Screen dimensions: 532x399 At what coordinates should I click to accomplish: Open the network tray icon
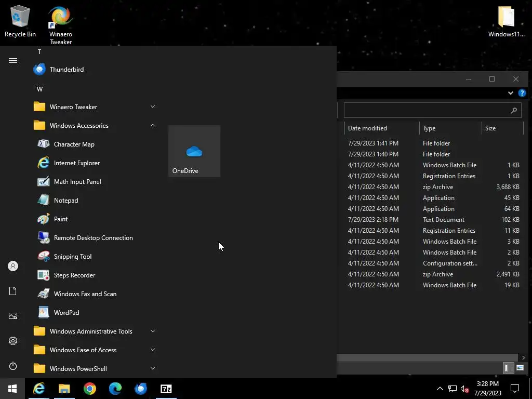tap(453, 389)
